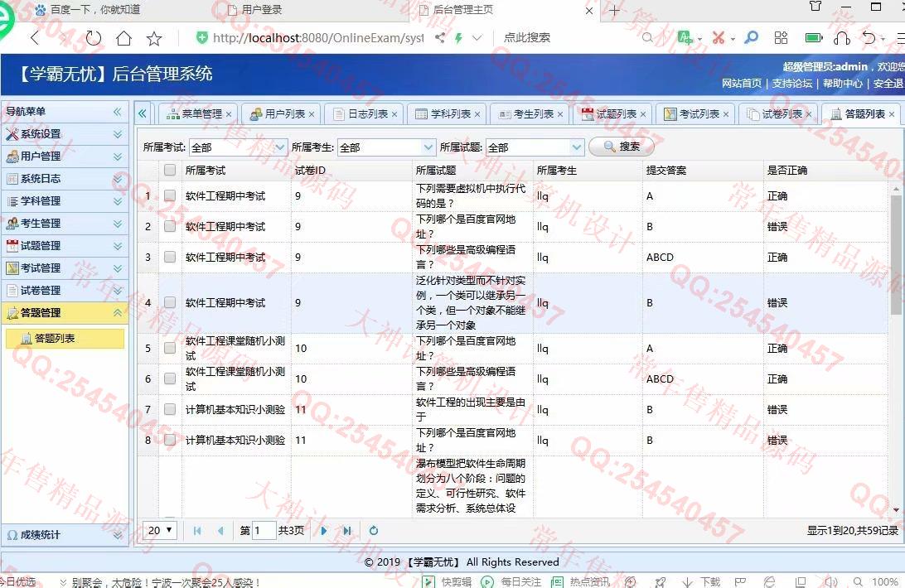Image resolution: width=905 pixels, height=588 pixels.
Task: Go to previous page of results
Action: pos(220,530)
